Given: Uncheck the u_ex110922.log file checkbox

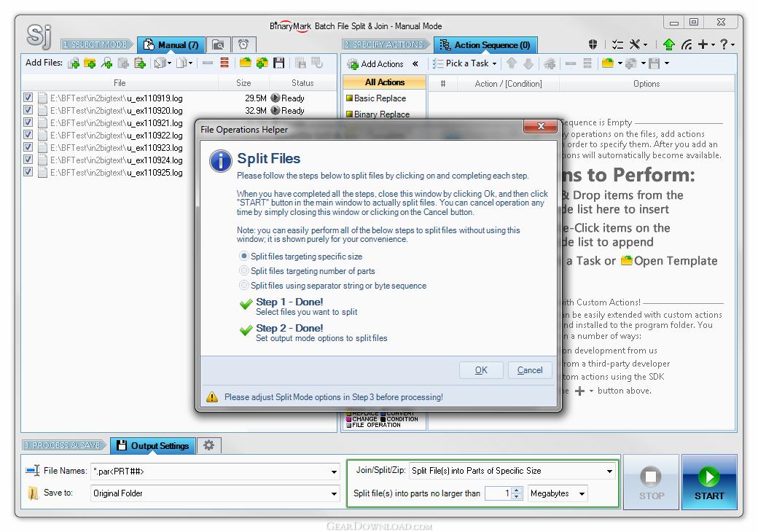Looking at the screenshot, I should (28, 135).
